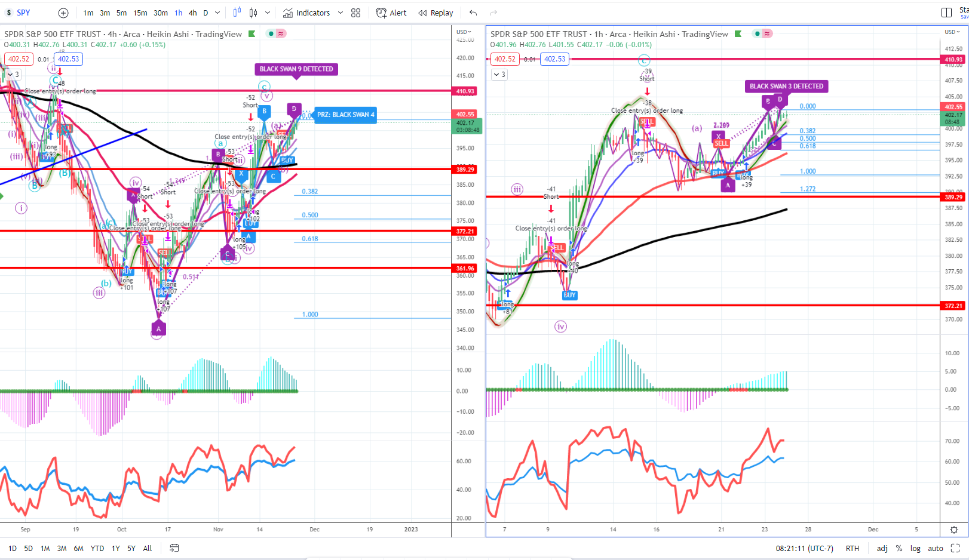This screenshot has width=969, height=560.
Task: Select the 1D date range
Action: tap(13, 548)
